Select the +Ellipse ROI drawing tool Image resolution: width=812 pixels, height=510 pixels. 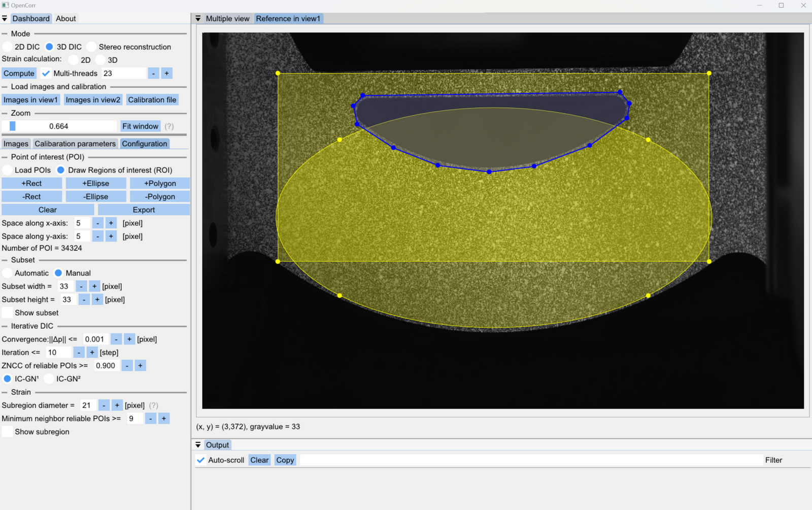[95, 183]
